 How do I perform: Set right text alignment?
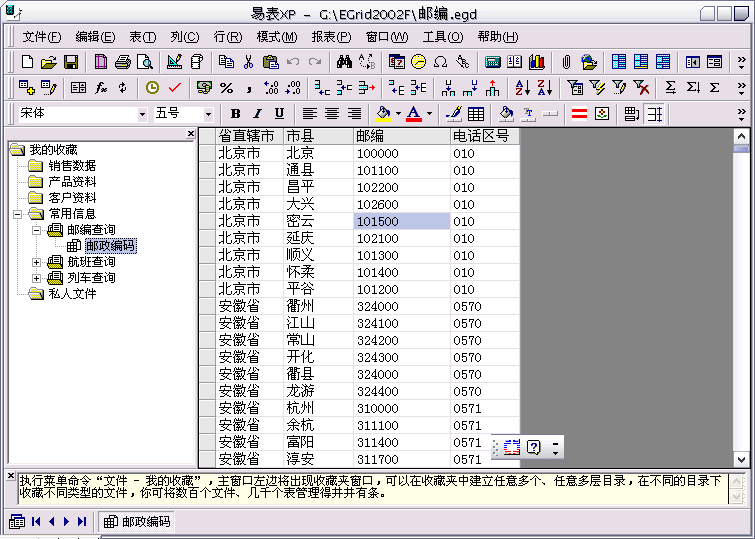point(354,114)
